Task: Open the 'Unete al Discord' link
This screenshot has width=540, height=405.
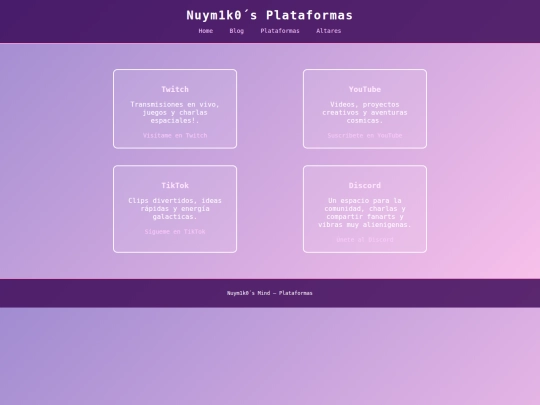Action: [365, 240]
